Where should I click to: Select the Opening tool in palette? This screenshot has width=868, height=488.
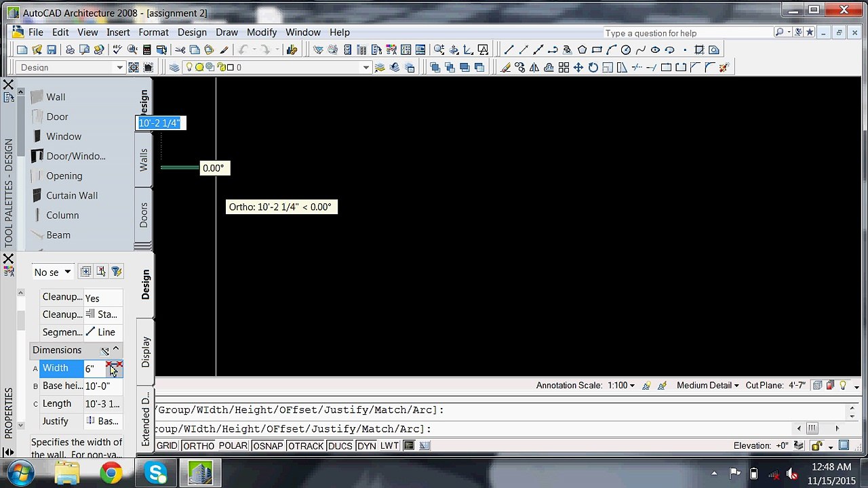[58, 176]
